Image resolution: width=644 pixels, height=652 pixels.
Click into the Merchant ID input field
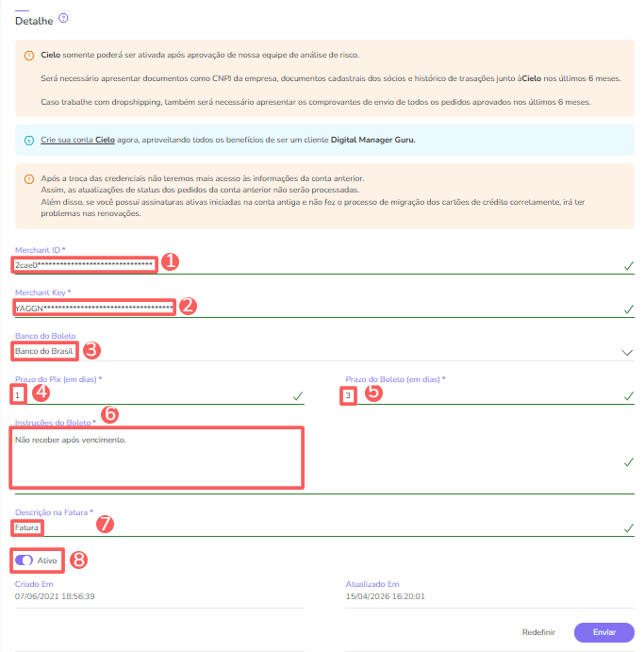coord(324,265)
